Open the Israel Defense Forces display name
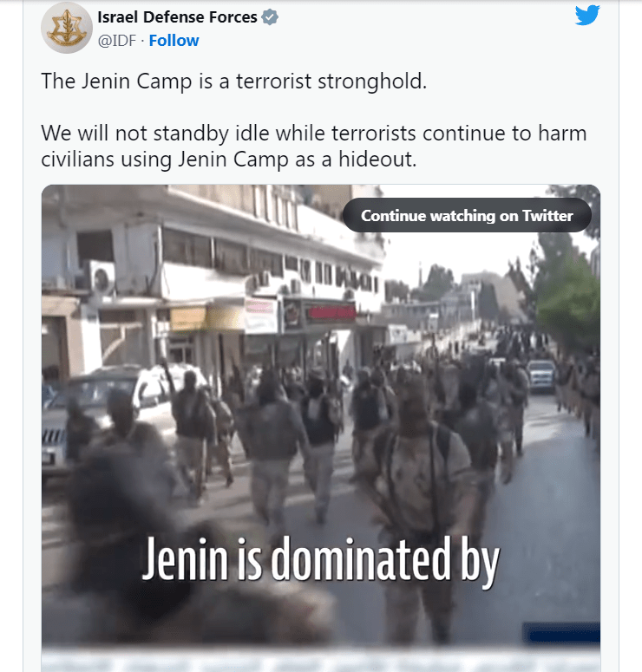Screen dimensions: 642x672 [x=177, y=17]
